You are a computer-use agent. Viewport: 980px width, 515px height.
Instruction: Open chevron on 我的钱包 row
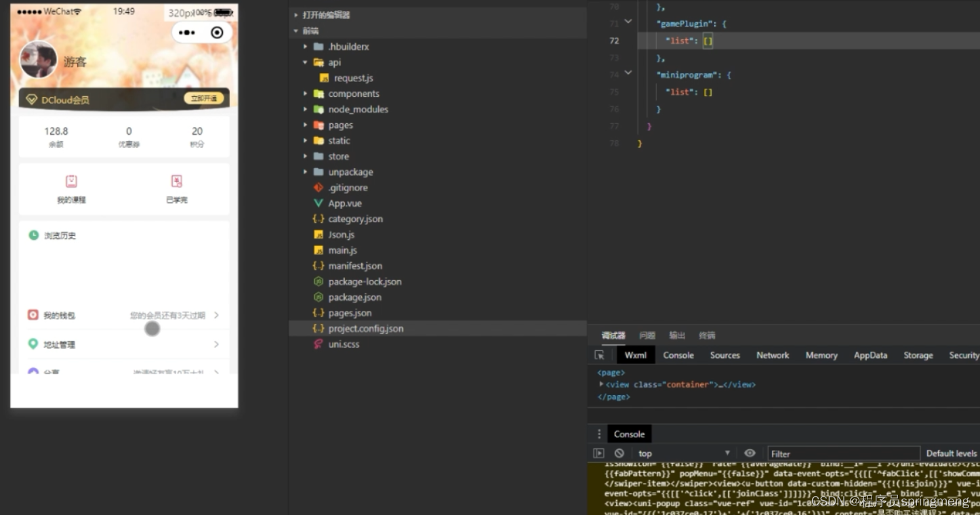(x=216, y=315)
